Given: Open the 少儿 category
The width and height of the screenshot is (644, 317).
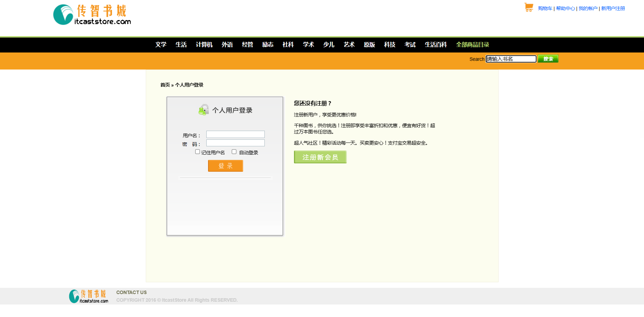Looking at the screenshot, I should [x=329, y=44].
